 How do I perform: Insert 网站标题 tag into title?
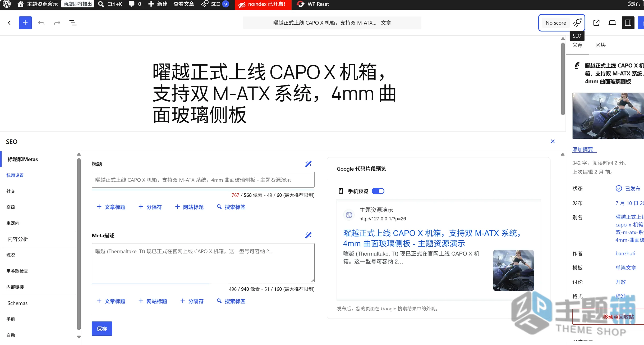[x=190, y=207]
